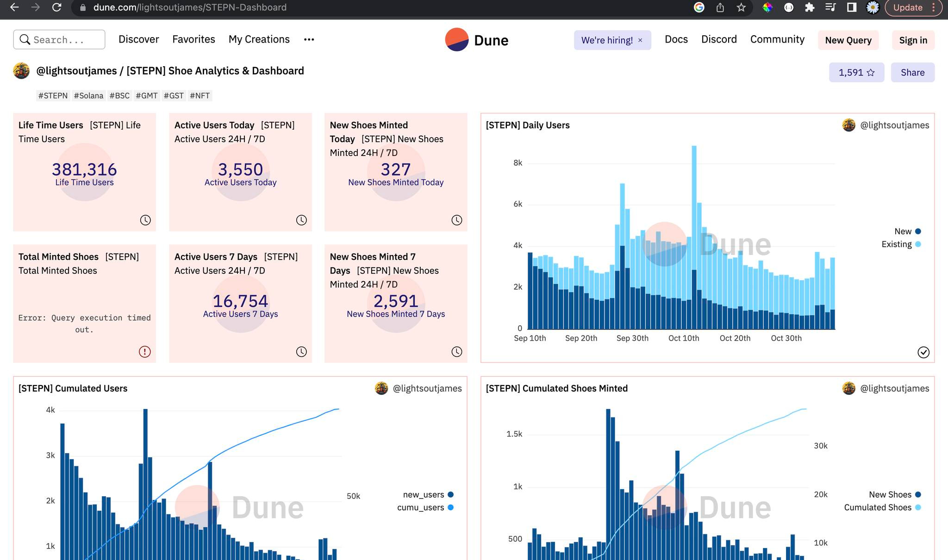
Task: Open the colorful pinwheel extension icon
Action: pyautogui.click(x=767, y=7)
